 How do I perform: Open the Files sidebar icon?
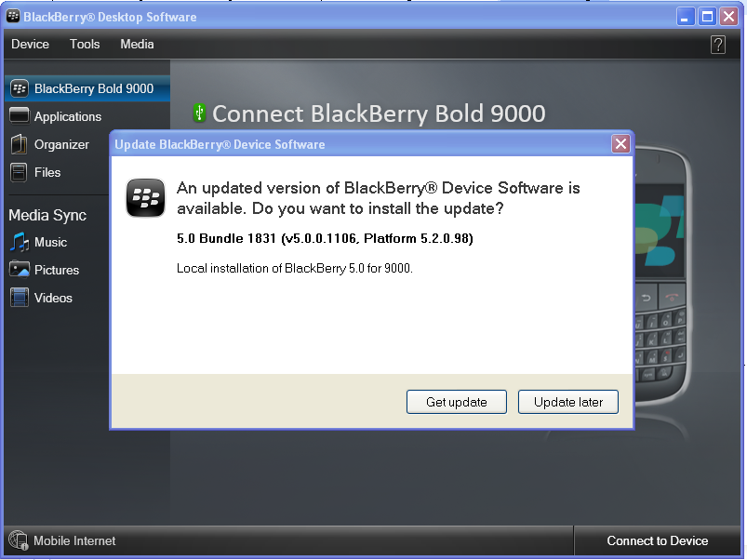[19, 172]
